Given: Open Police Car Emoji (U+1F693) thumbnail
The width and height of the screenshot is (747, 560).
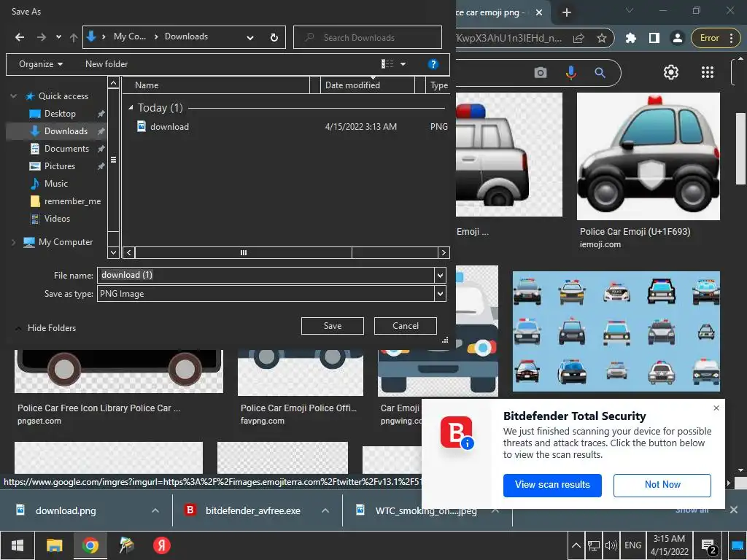Looking at the screenshot, I should (x=648, y=156).
